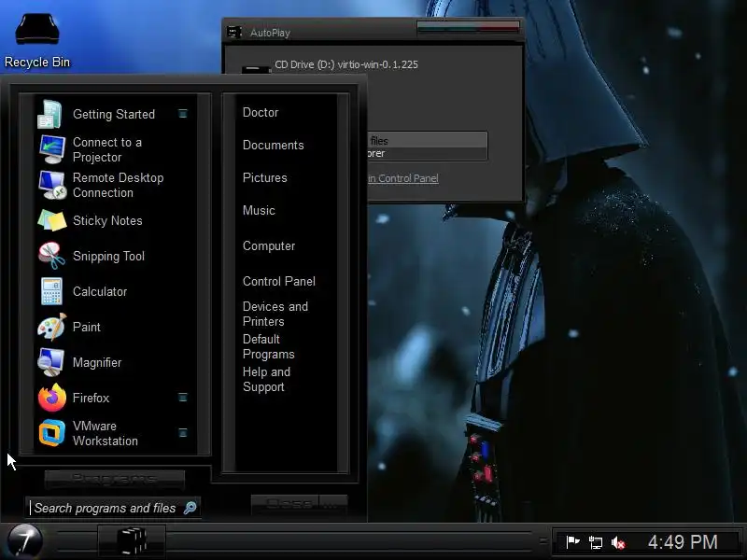The height and width of the screenshot is (560, 747).
Task: Open Music from the Start menu
Action: (259, 210)
